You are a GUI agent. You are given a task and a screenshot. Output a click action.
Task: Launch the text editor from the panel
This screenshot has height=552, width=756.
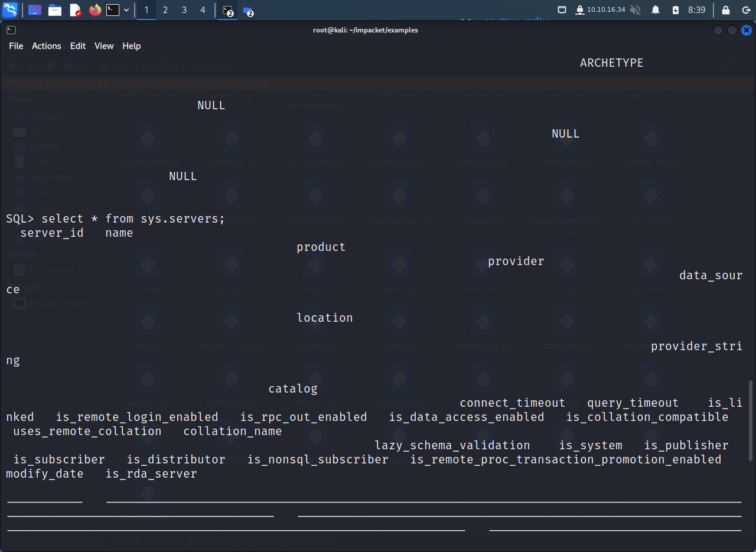coord(75,10)
